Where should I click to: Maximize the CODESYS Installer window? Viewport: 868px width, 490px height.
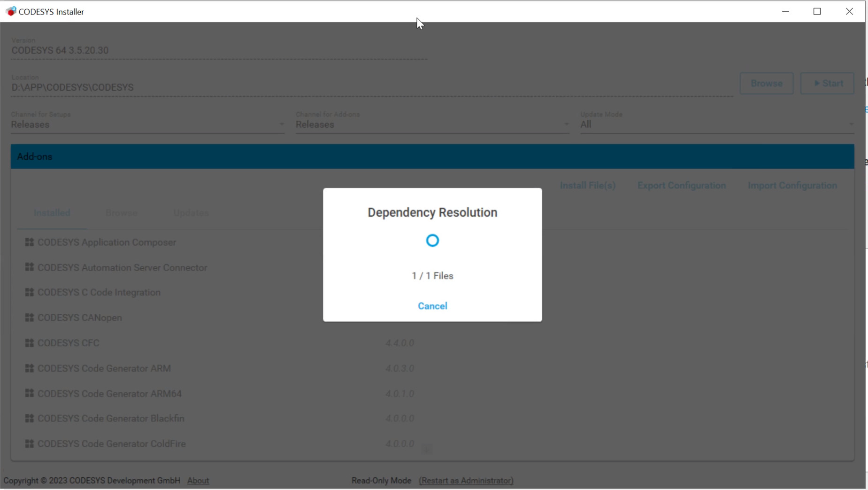(817, 11)
